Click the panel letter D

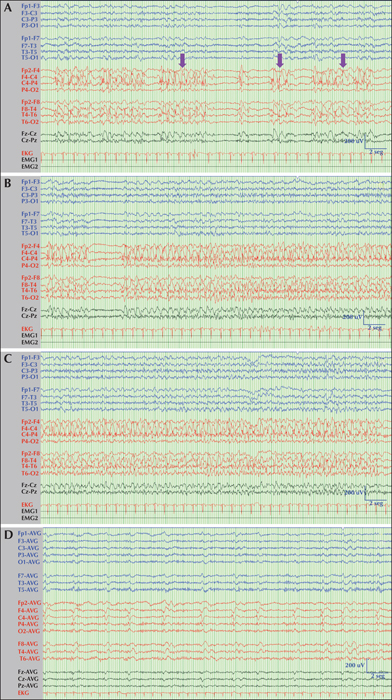[x=9, y=536]
